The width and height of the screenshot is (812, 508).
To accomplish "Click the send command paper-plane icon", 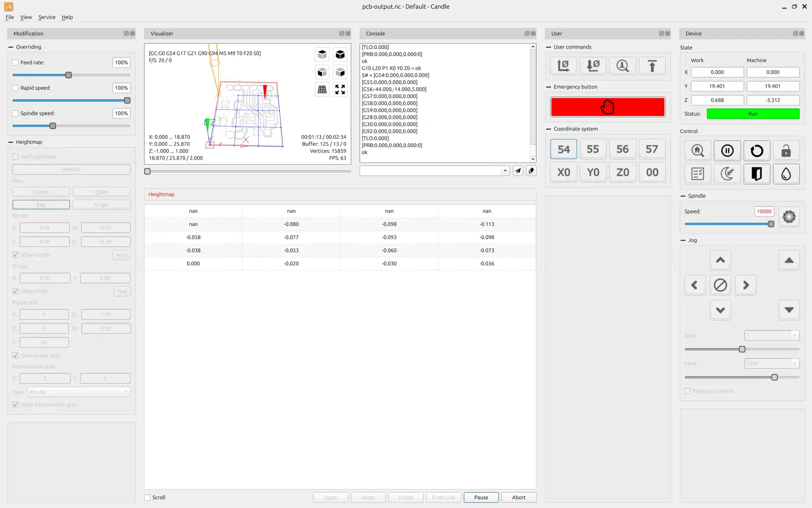I will pos(518,171).
